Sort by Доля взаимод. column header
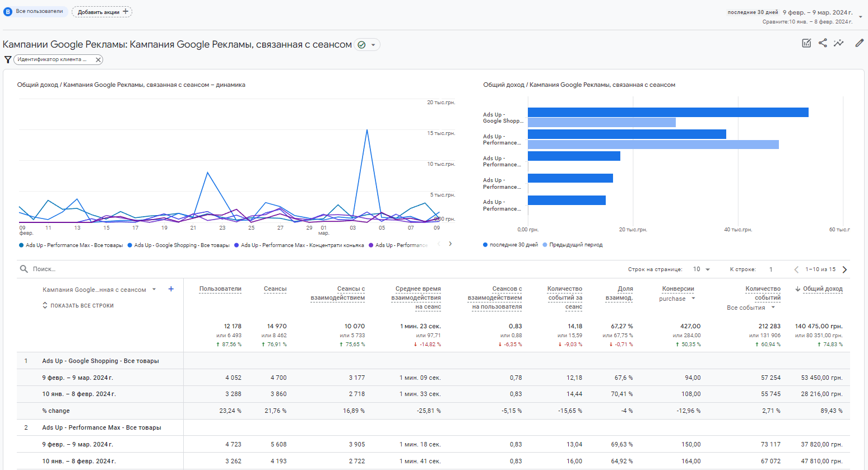 619,293
